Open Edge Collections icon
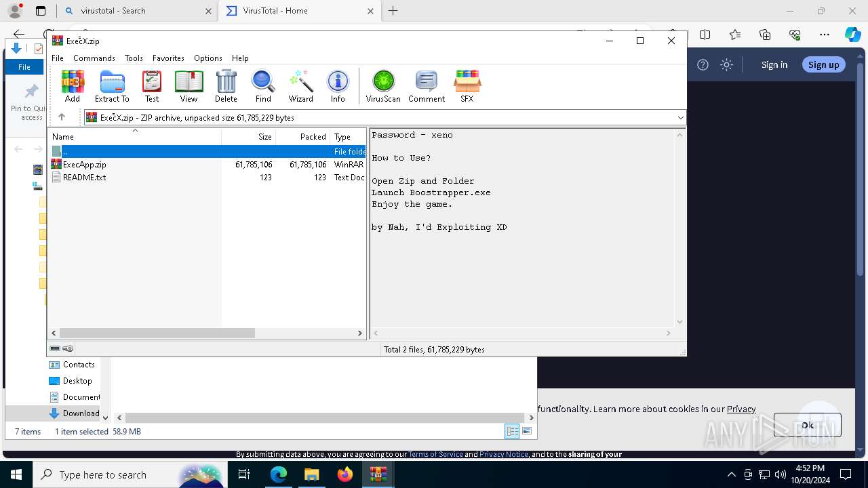 click(765, 35)
